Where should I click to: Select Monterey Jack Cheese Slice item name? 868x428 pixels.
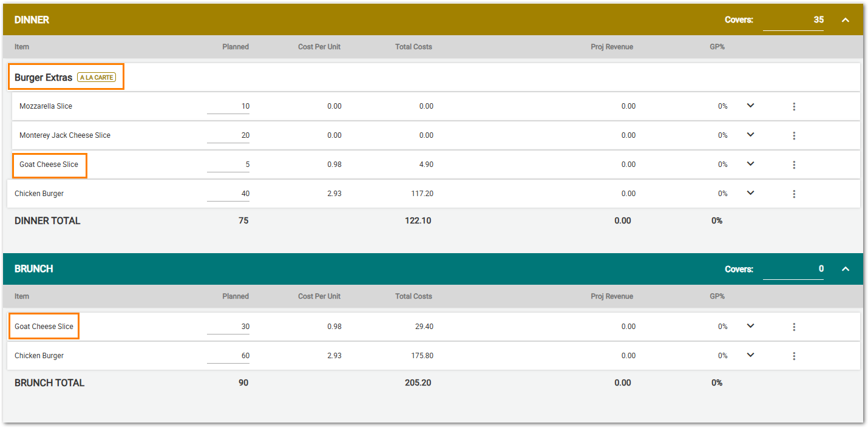(x=65, y=135)
